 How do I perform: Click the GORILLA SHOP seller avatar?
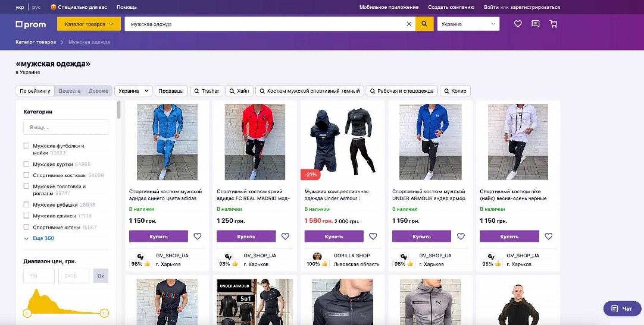click(317, 256)
